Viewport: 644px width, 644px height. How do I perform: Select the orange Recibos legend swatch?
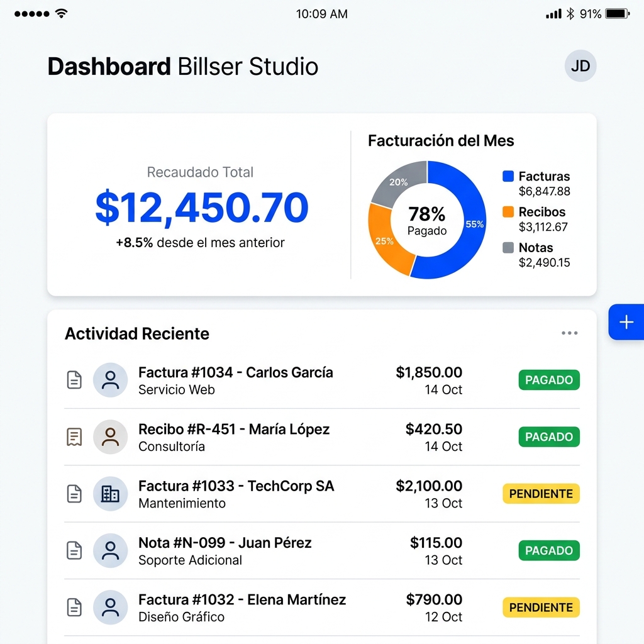tap(508, 212)
